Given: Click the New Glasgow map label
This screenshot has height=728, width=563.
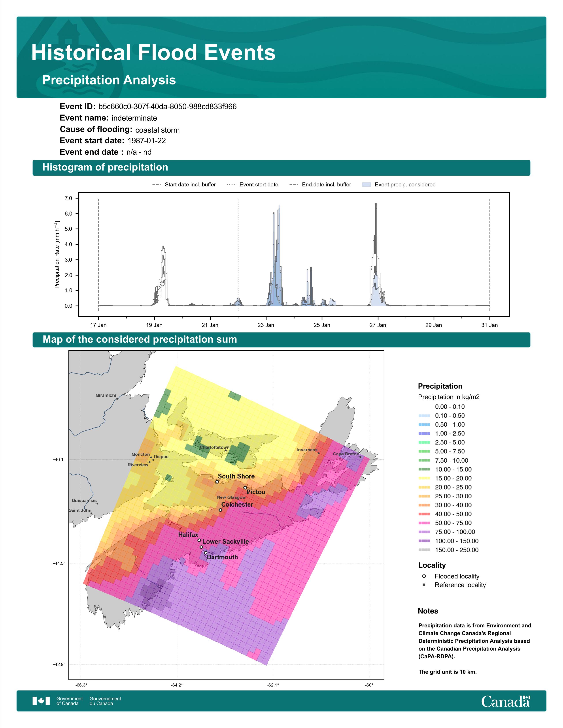Looking at the screenshot, I should [x=231, y=497].
